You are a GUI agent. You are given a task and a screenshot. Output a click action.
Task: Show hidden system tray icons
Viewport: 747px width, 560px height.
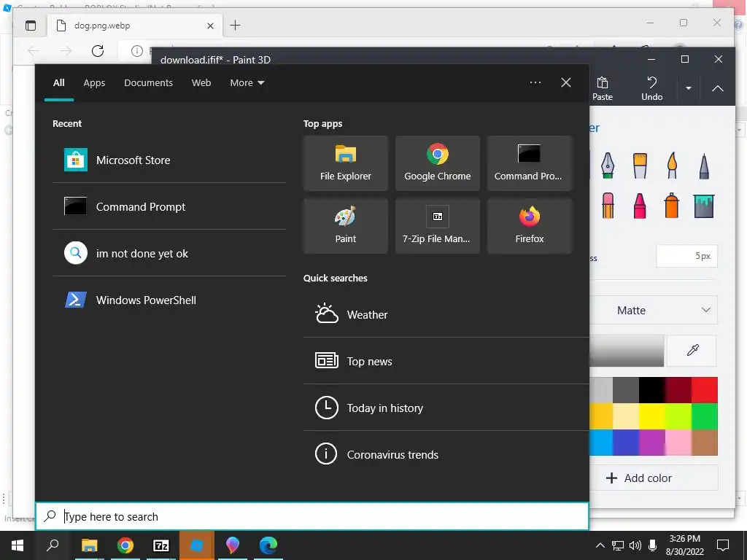click(600, 545)
